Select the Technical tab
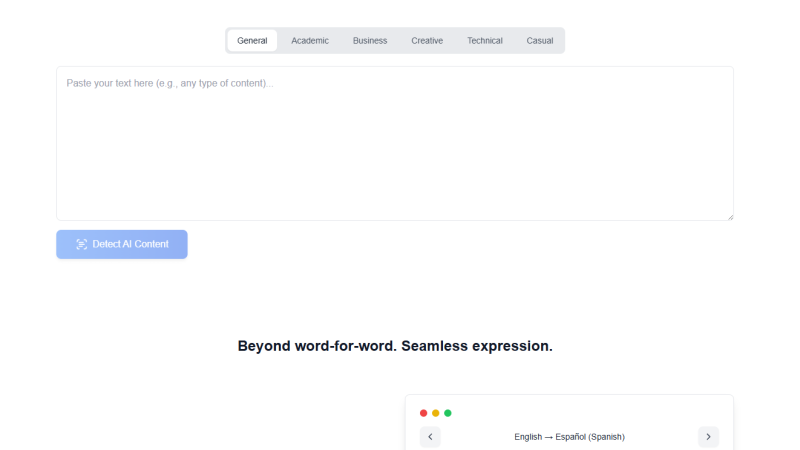 [485, 41]
